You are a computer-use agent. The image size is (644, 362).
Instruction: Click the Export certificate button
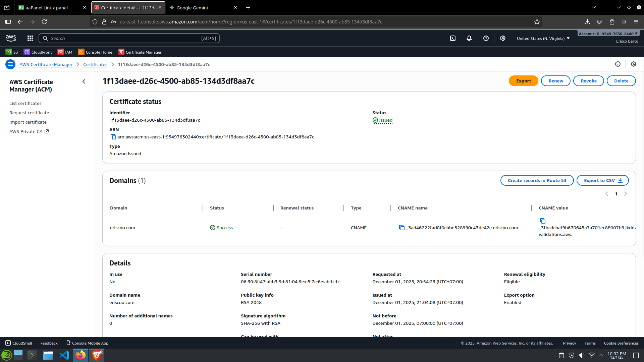523,81
